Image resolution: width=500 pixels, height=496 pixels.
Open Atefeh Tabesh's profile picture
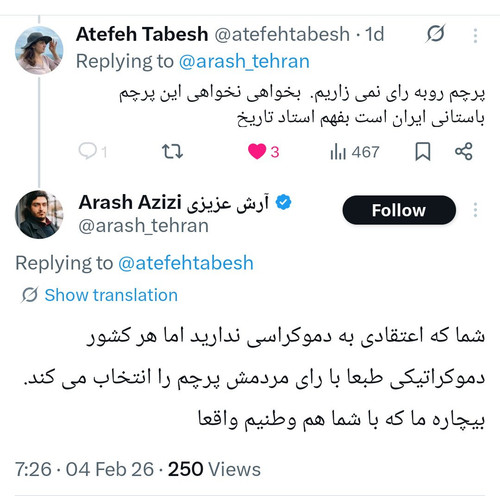[39, 50]
